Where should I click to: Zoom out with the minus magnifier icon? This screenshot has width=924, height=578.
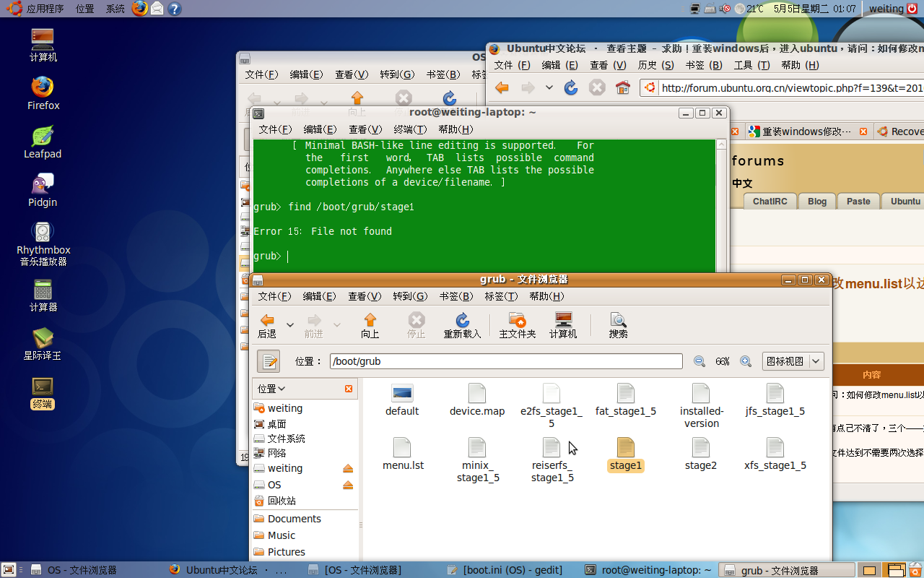[699, 361]
